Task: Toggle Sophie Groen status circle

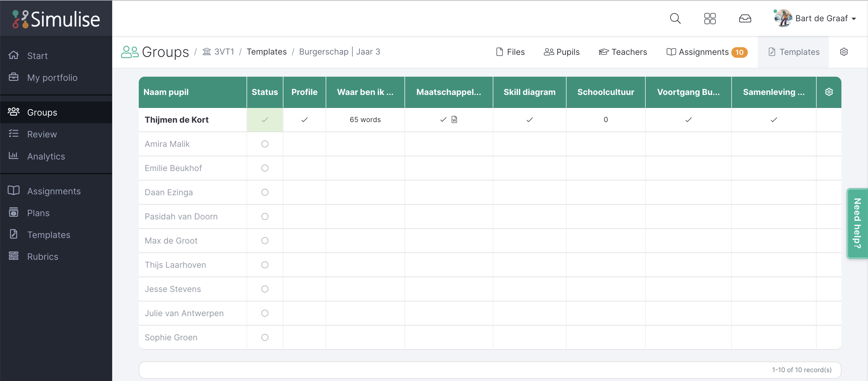Action: click(x=265, y=337)
